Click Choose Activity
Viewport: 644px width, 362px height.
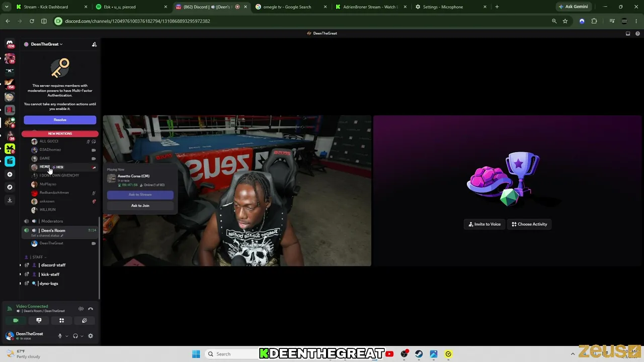529,224
